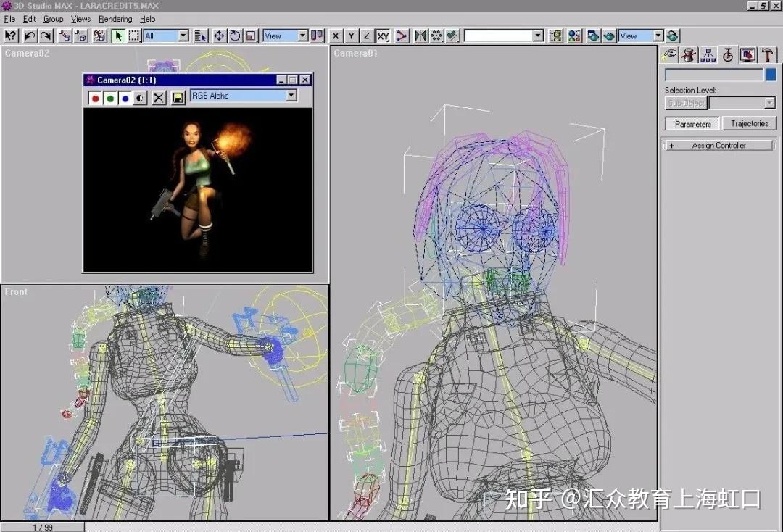Enable the red channel in Camera02 render window
The image size is (783, 532).
(x=95, y=97)
